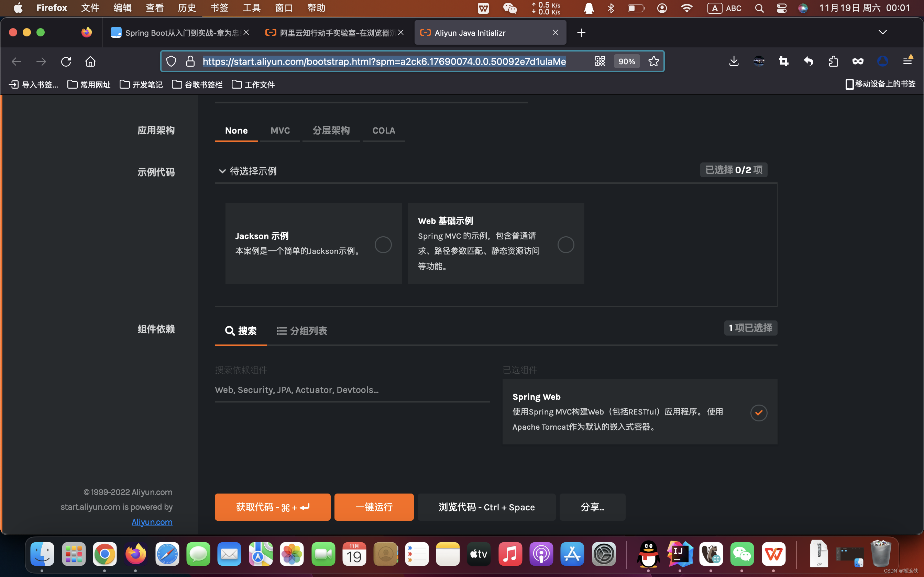Click the 搜索依赖组件 search field
This screenshot has width=924, height=577.
click(x=352, y=389)
